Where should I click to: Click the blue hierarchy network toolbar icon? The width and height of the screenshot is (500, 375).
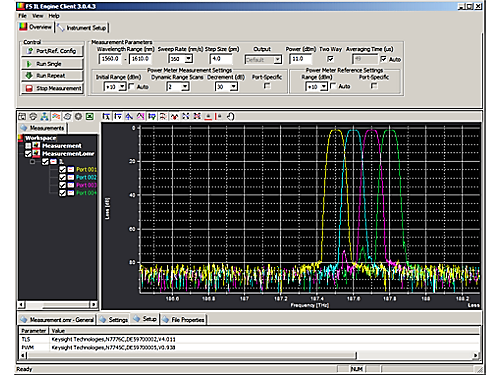tap(44, 116)
